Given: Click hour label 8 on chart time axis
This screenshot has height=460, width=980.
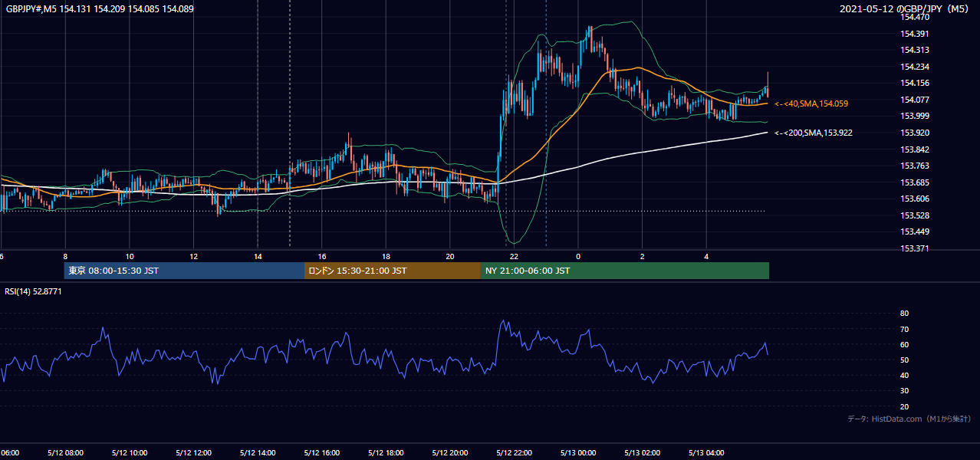Looking at the screenshot, I should click(65, 257).
